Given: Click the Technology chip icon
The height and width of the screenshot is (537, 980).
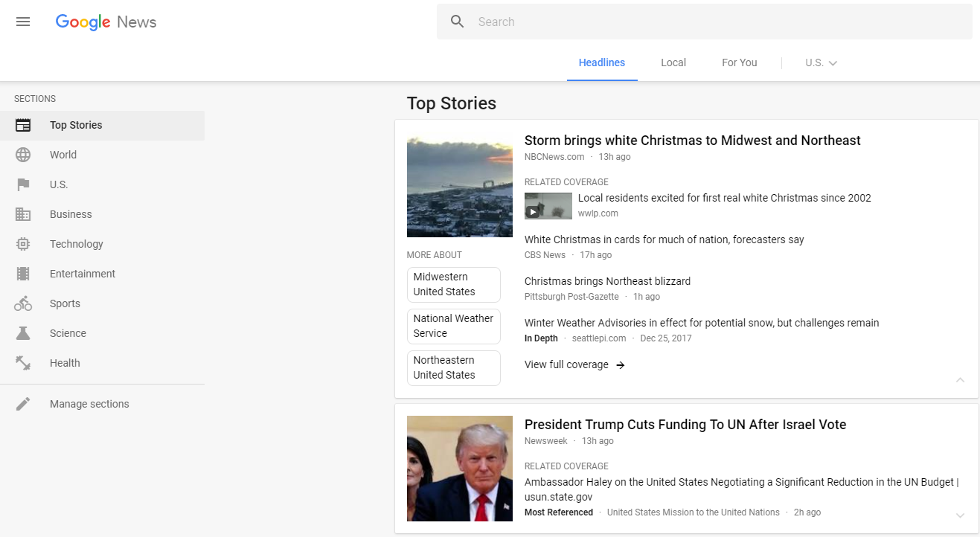Looking at the screenshot, I should click(x=23, y=244).
